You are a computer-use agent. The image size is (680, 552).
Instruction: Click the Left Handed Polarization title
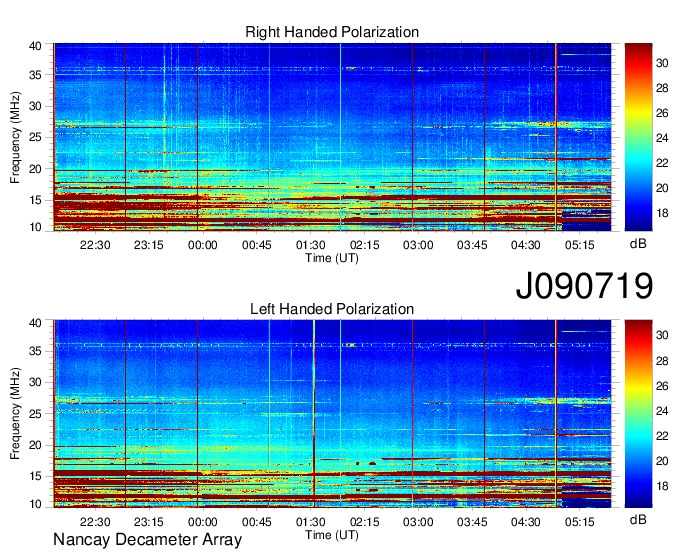pos(332,309)
